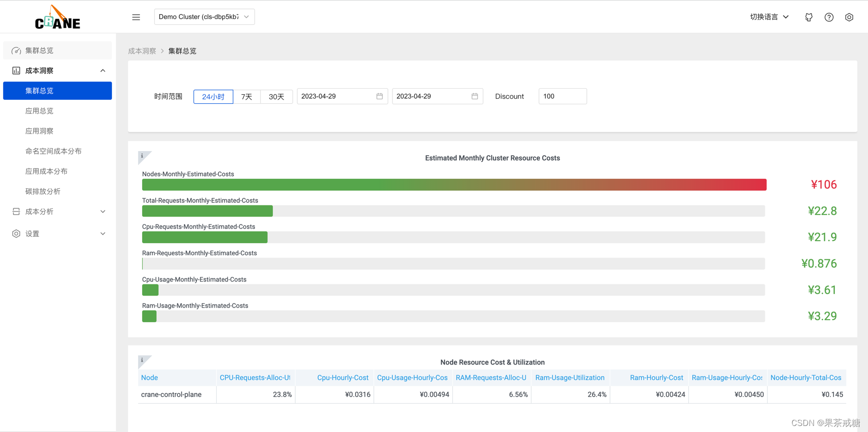868x432 pixels.
Task: Click the bar chart icon beside 成本洞察
Action: pos(16,70)
